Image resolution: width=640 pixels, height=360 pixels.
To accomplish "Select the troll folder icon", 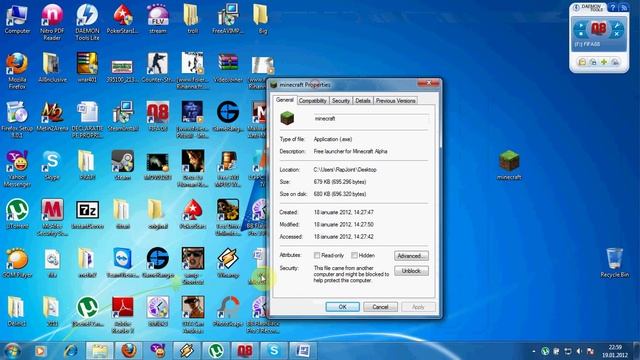I will click(x=192, y=19).
